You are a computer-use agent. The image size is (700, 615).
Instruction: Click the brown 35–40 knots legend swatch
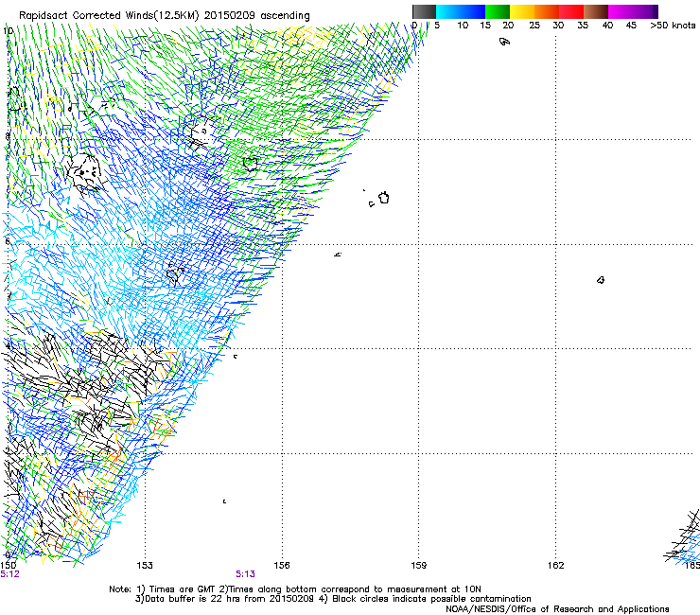pos(596,11)
